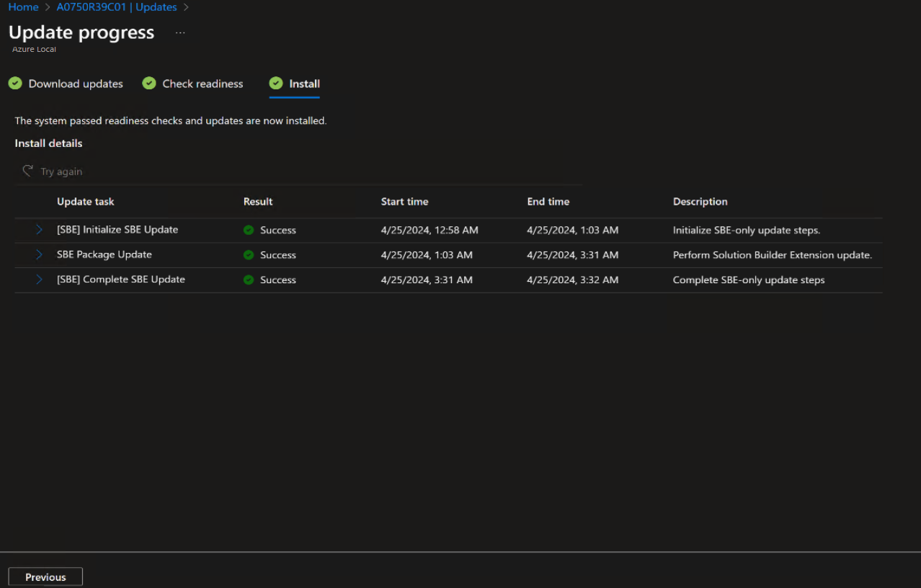This screenshot has width=921, height=588.
Task: Expand the [SBE] Complete SBE Update row
Action: click(39, 280)
